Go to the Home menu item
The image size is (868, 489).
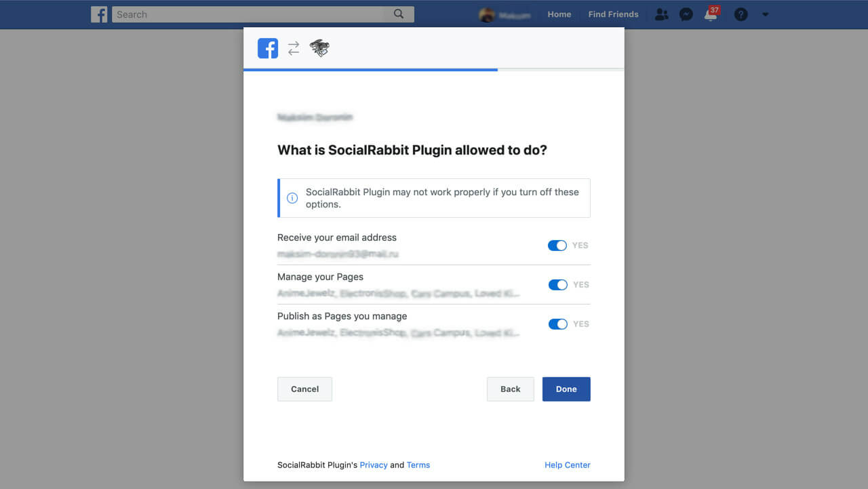(x=559, y=14)
